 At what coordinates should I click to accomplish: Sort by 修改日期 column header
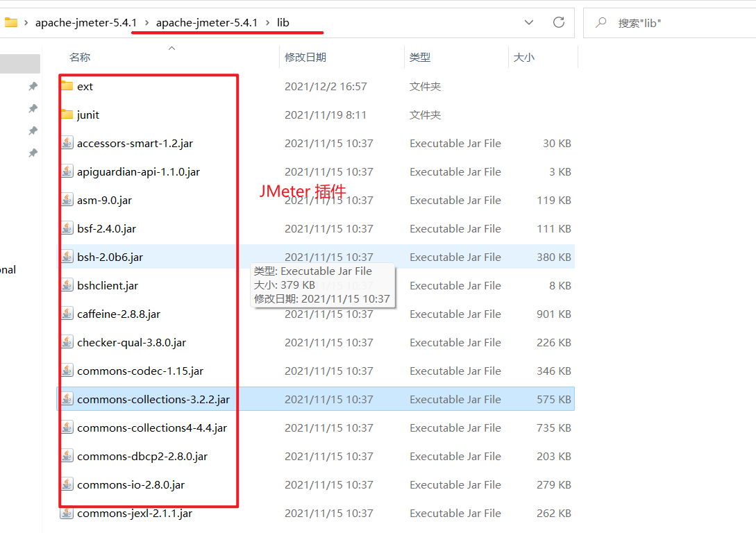pyautogui.click(x=305, y=58)
